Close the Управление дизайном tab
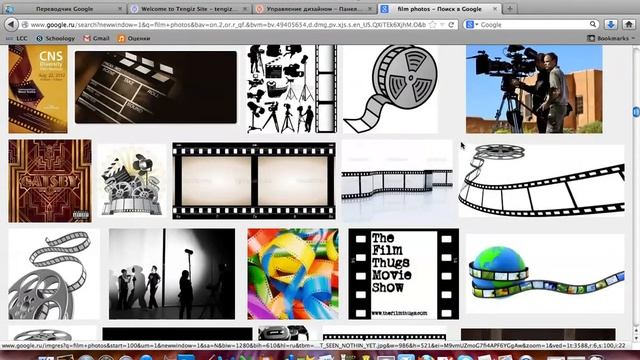The image size is (640, 360). (x=370, y=9)
